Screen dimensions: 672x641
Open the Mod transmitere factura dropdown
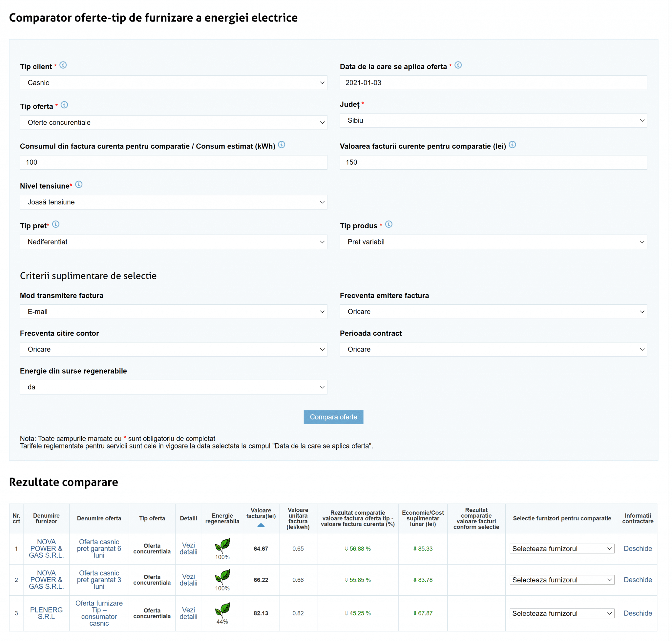(x=173, y=312)
